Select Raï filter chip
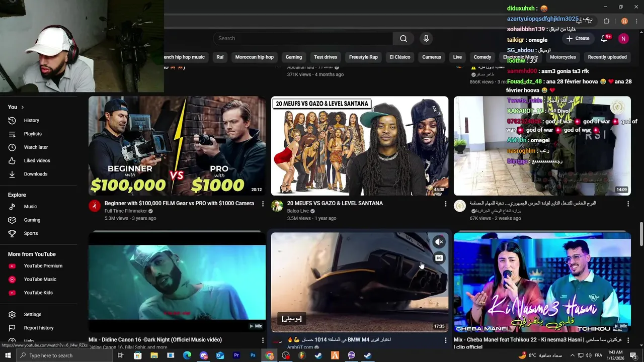 [x=220, y=57]
